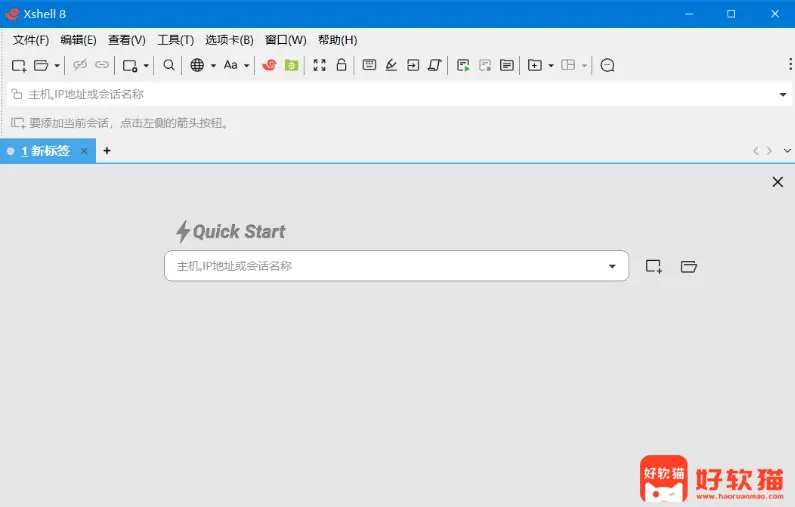Open the 查看(V) menu
The width and height of the screenshot is (795, 507).
pyautogui.click(x=127, y=40)
